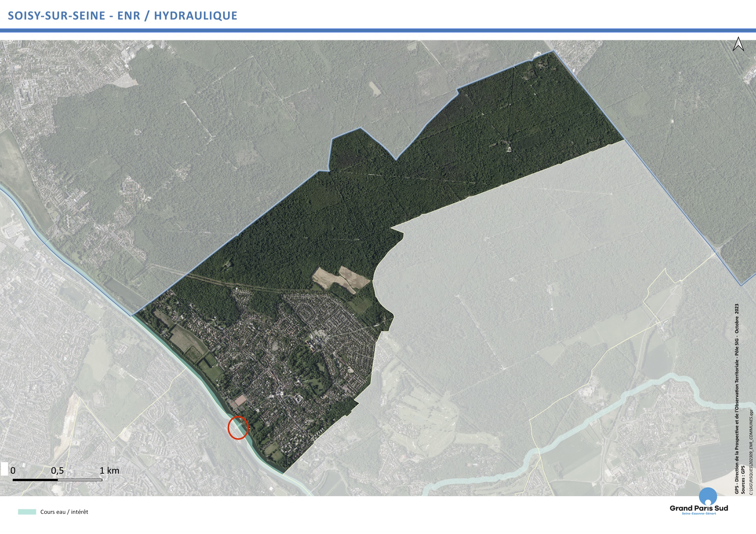This screenshot has height=534, width=756.
Task: Click the blue horizontal line under the title
Action: pyautogui.click(x=378, y=30)
